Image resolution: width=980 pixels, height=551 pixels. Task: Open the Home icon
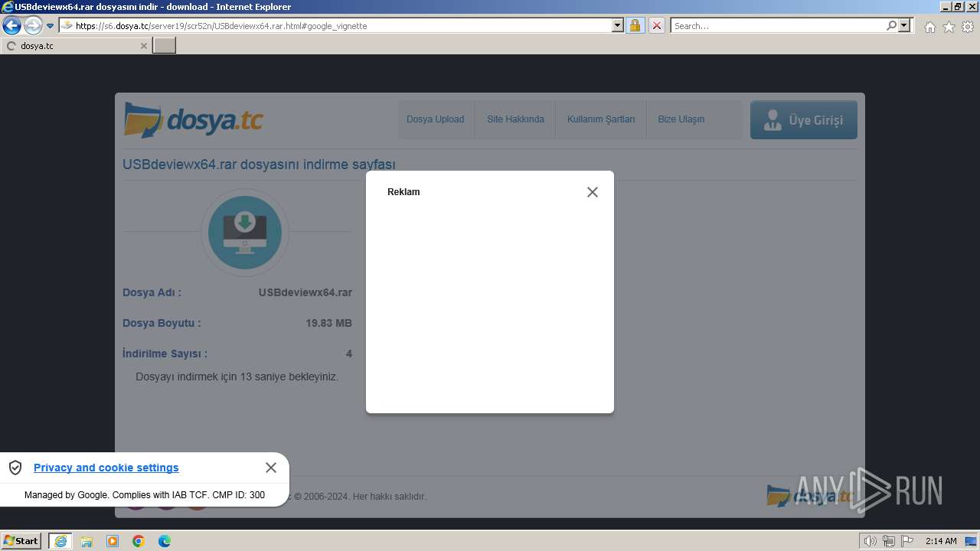pos(929,27)
